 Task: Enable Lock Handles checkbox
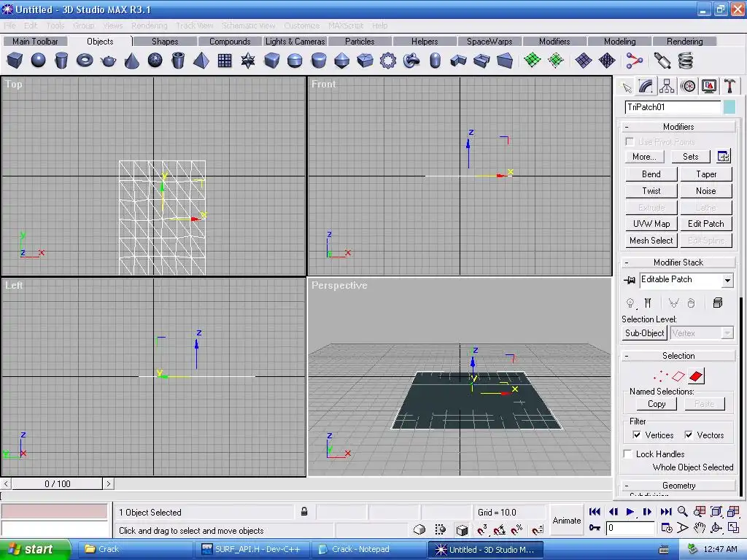point(628,454)
